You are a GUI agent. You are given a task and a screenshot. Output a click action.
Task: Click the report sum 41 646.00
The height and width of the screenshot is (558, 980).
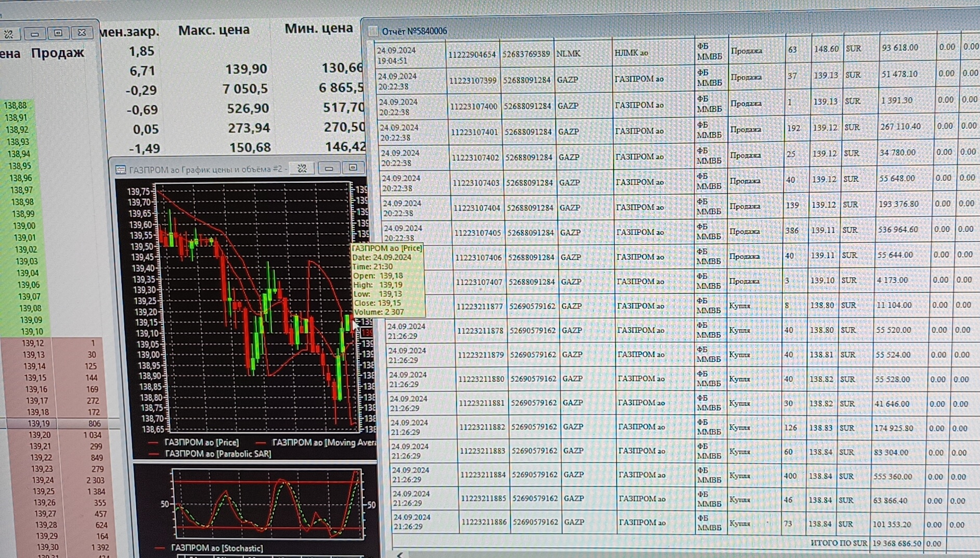point(892,404)
